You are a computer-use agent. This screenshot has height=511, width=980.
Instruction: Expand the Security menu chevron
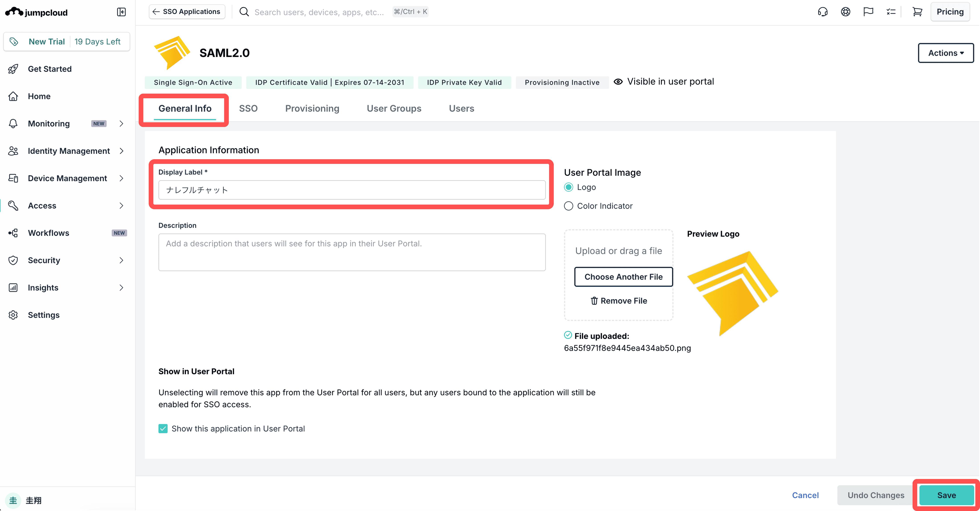(x=121, y=260)
